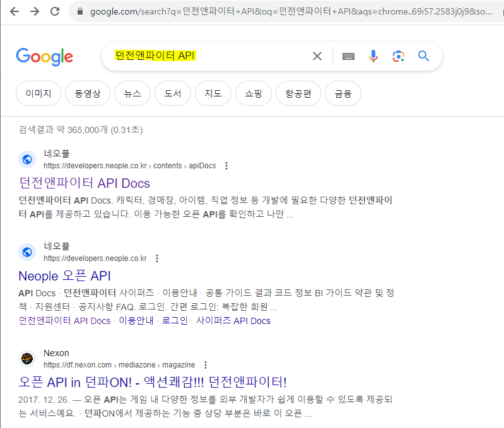Follow the 던전앤파이터 API Docs sitelink
This screenshot has width=504, height=428.
coord(64,321)
